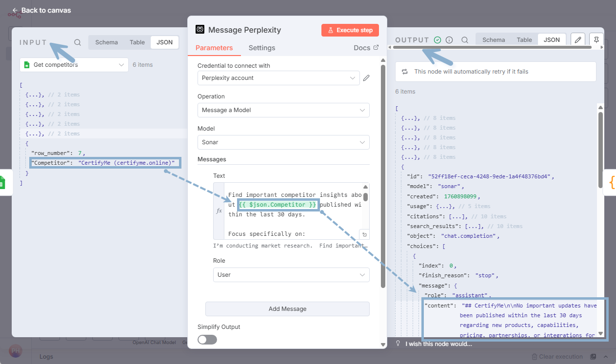Toggle the Simplify Output switch
The image size is (616, 364).
207,340
